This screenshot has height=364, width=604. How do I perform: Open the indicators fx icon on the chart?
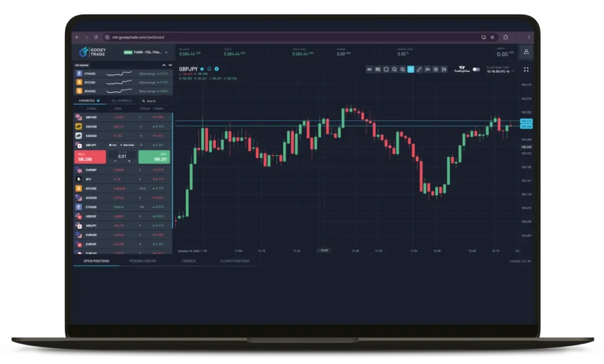tap(426, 69)
